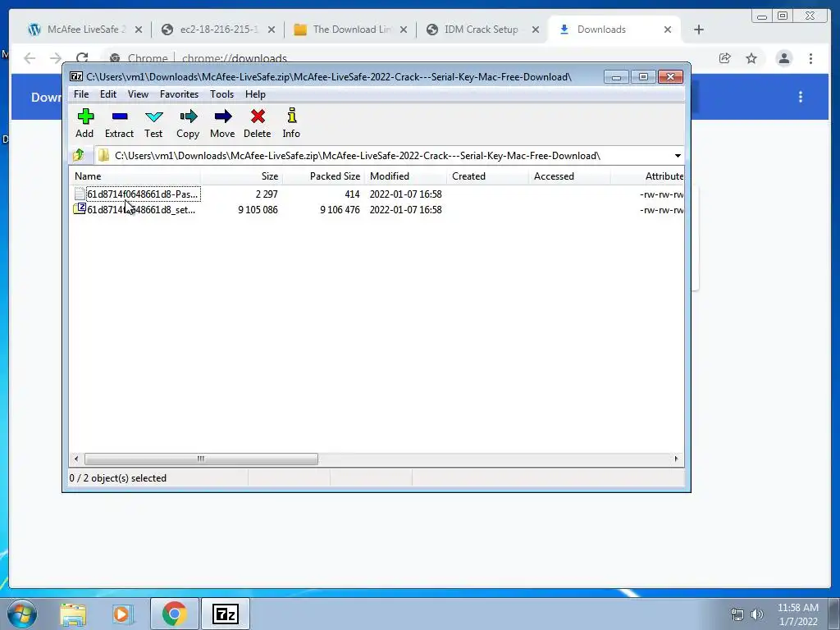
Task: Click the 0 / 2 object(s) selected status text
Action: coord(118,478)
